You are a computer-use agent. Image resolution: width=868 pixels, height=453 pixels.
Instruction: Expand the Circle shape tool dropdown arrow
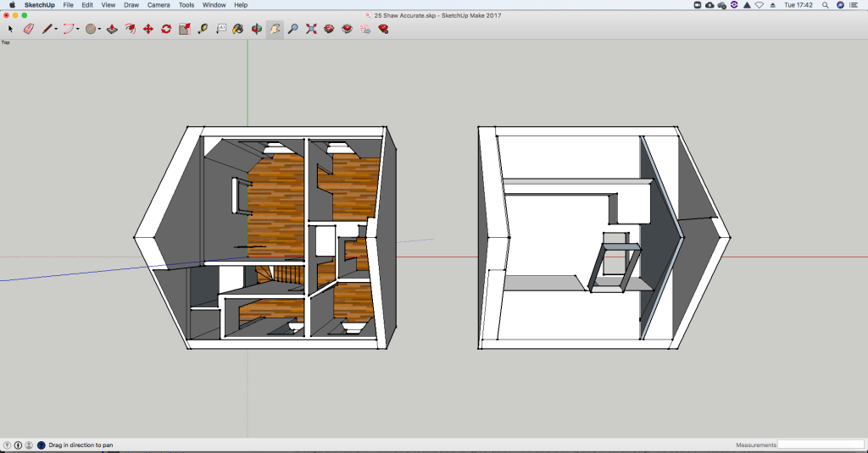(x=99, y=30)
